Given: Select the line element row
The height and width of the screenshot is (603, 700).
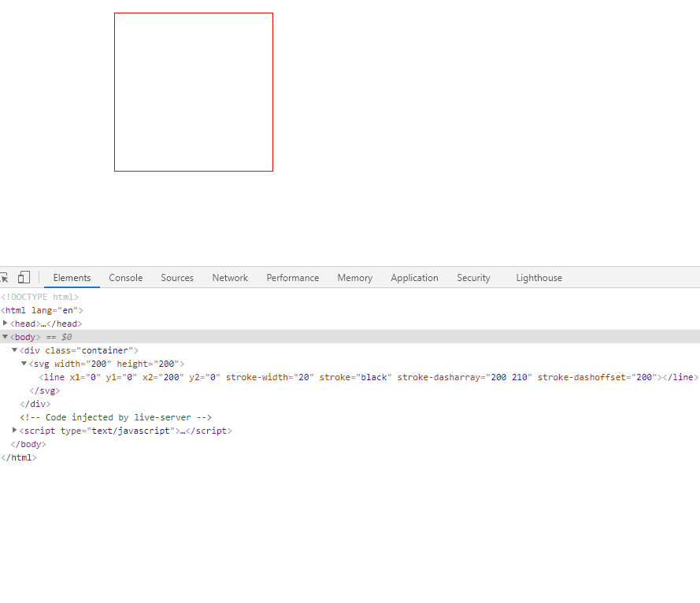Looking at the screenshot, I should pyautogui.click(x=369, y=377).
